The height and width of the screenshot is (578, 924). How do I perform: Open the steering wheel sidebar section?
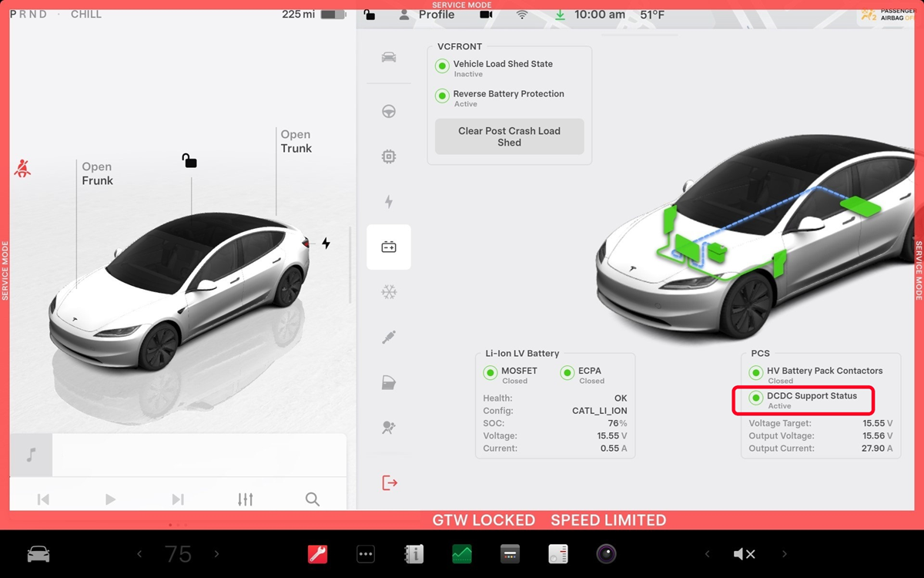(389, 112)
